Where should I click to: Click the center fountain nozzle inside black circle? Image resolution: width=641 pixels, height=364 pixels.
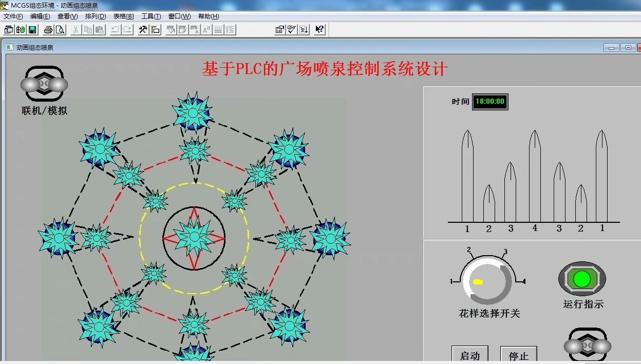coord(194,237)
